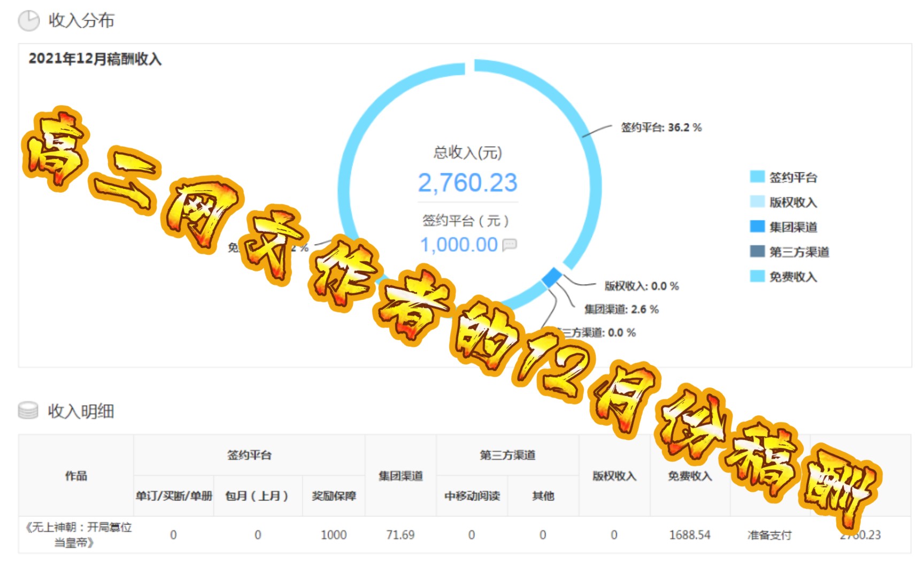Click the total income value 2,760.23
The image size is (924, 578).
[x=467, y=182]
